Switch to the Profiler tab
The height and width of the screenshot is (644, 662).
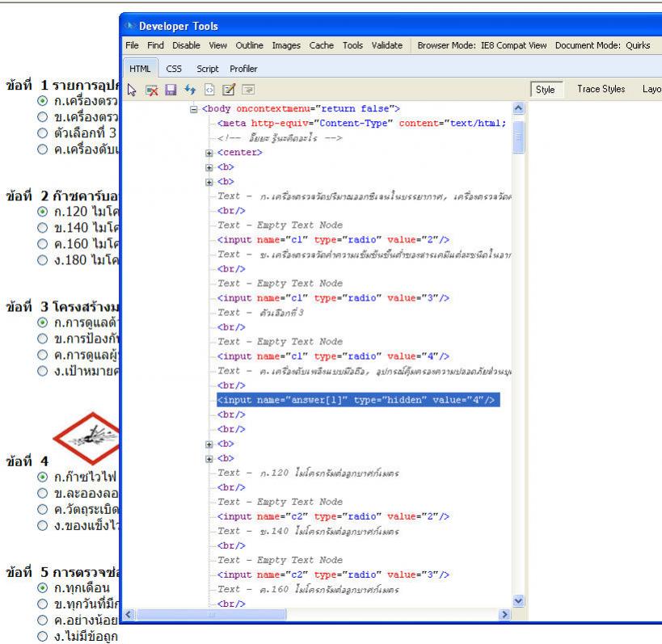click(x=243, y=69)
